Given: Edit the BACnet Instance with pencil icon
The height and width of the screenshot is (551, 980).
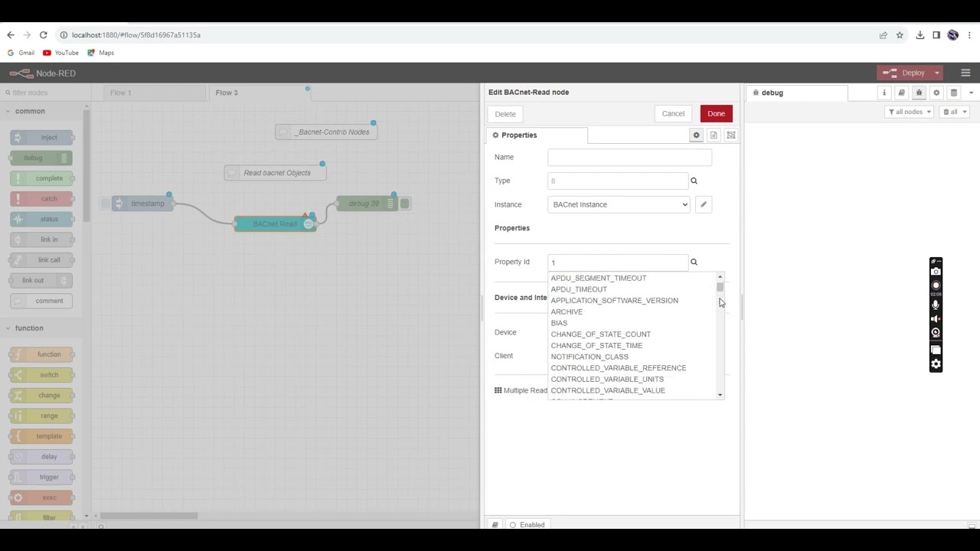Looking at the screenshot, I should (704, 204).
